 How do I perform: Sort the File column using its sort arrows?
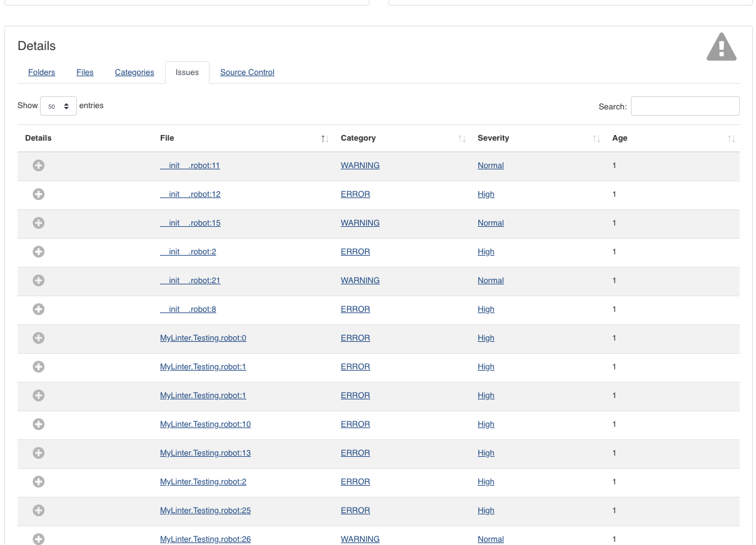325,138
